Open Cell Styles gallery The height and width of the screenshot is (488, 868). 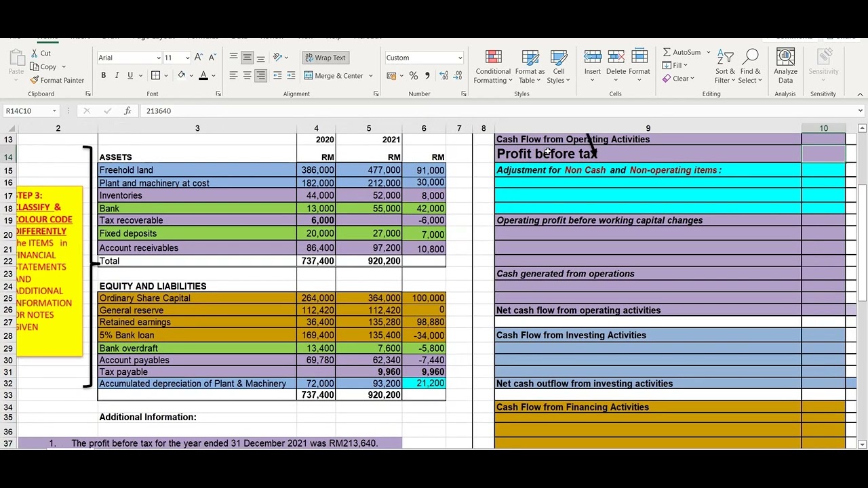558,66
